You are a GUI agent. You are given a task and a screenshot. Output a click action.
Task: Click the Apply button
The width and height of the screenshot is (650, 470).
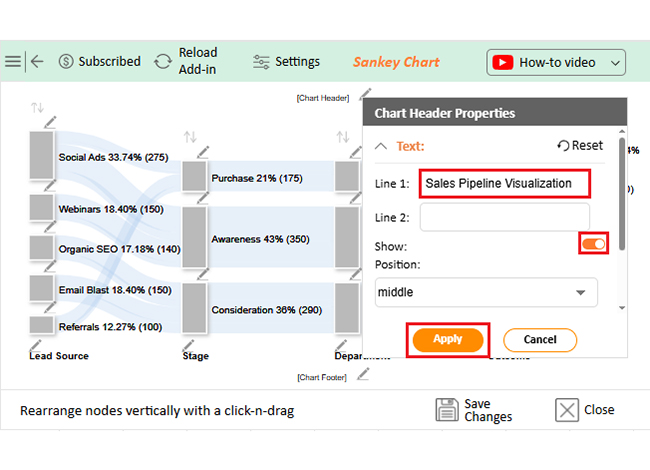448,339
